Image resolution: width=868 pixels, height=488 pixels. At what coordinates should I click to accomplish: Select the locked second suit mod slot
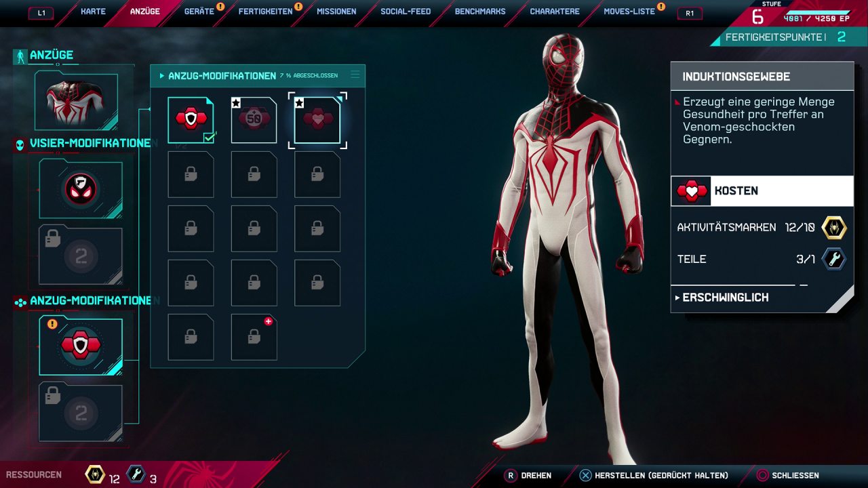pyautogui.click(x=81, y=412)
